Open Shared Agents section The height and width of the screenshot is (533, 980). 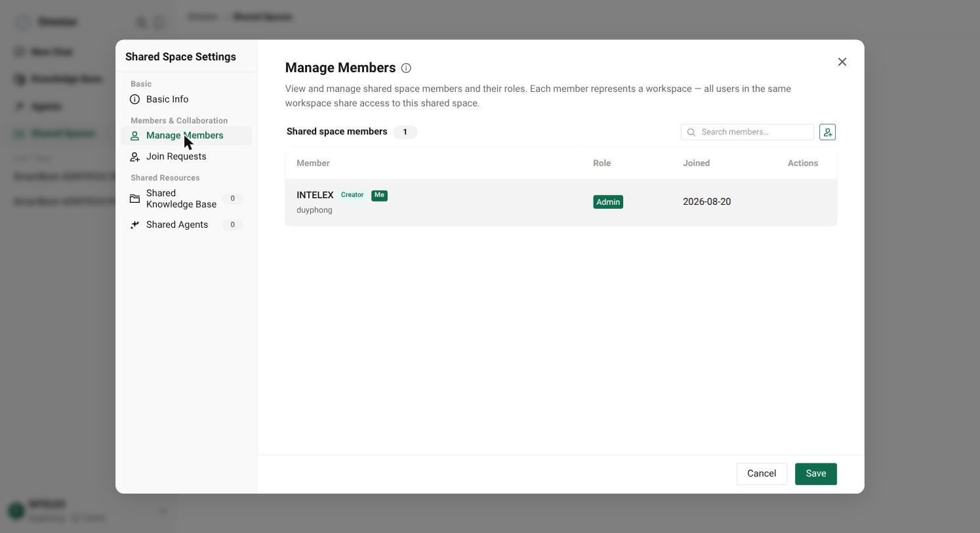(186, 224)
